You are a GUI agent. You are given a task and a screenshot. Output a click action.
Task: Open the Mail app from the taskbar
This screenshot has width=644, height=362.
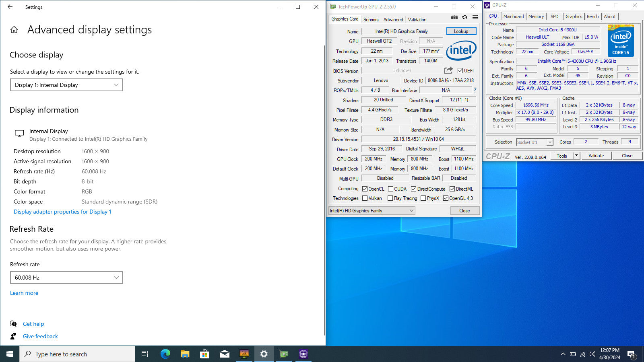[224, 354]
